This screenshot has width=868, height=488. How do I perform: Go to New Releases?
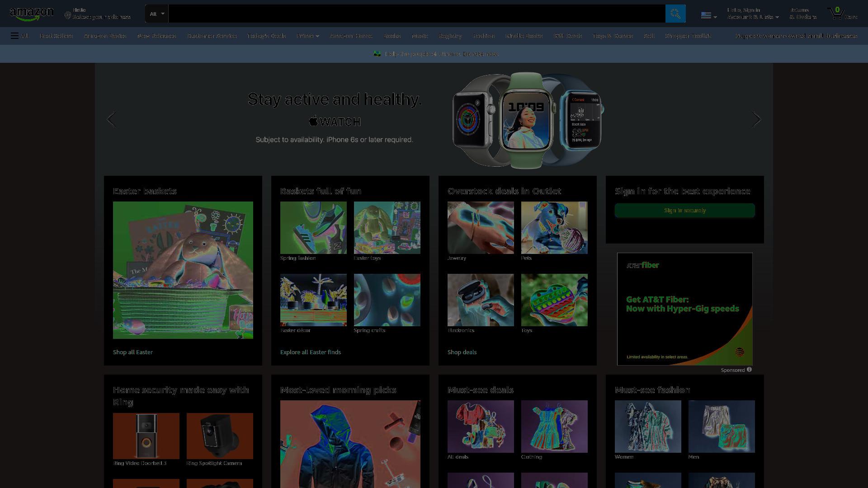(x=156, y=36)
